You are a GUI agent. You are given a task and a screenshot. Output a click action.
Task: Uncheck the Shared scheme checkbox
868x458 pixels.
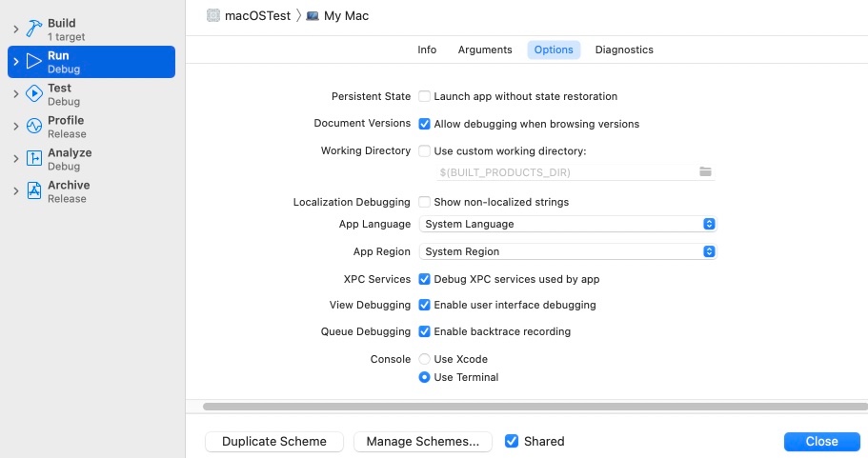(x=512, y=442)
